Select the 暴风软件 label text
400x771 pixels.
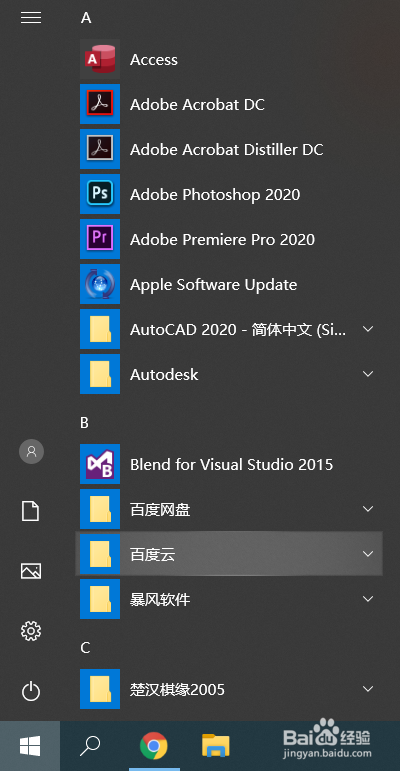tap(160, 600)
